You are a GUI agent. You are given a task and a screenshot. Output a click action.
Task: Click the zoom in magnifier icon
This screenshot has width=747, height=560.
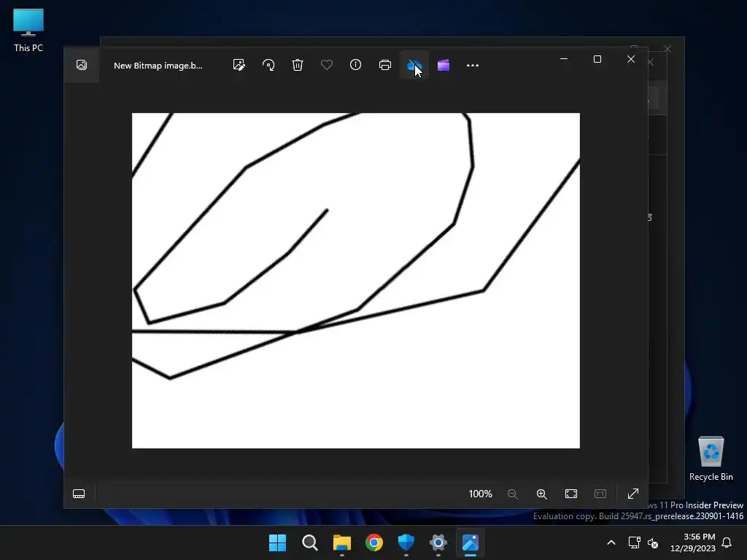(x=542, y=494)
